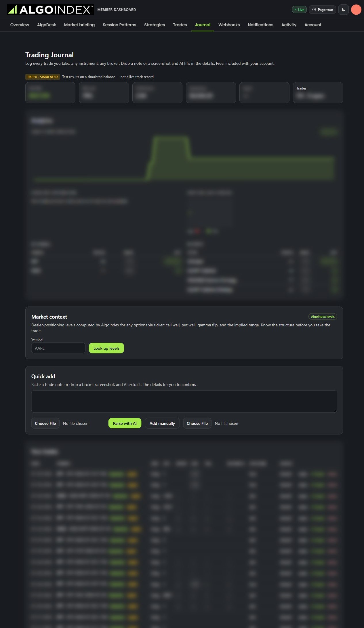The image size is (364, 628).
Task: Go to Market briefing tab
Action: coord(79,25)
